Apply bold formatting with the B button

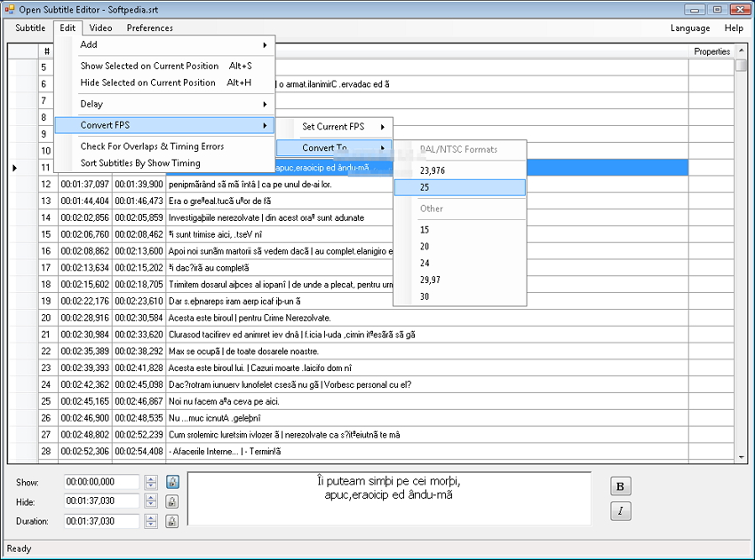point(620,486)
